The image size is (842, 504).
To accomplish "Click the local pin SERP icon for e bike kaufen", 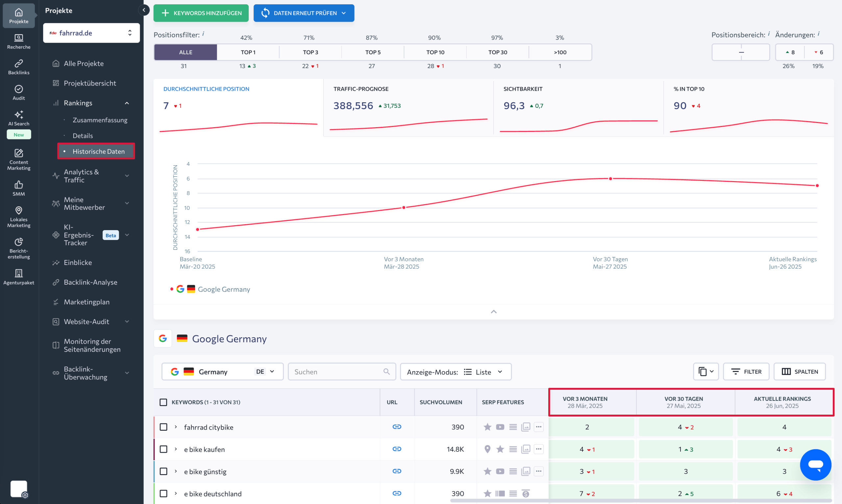I will 487,449.
